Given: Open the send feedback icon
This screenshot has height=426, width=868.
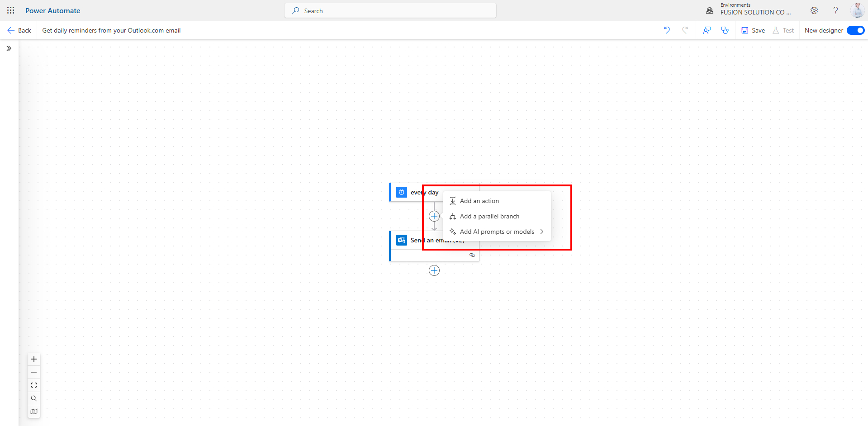Looking at the screenshot, I should click(707, 30).
